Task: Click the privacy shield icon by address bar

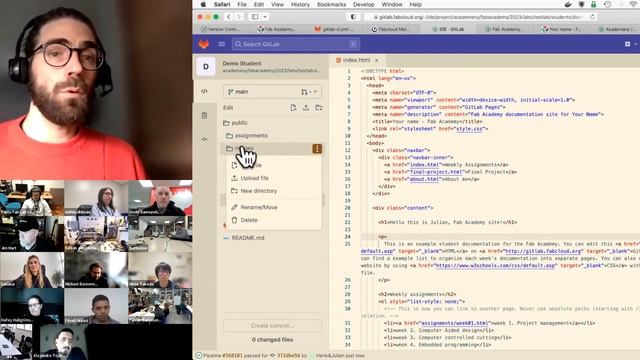Action: click(353, 17)
